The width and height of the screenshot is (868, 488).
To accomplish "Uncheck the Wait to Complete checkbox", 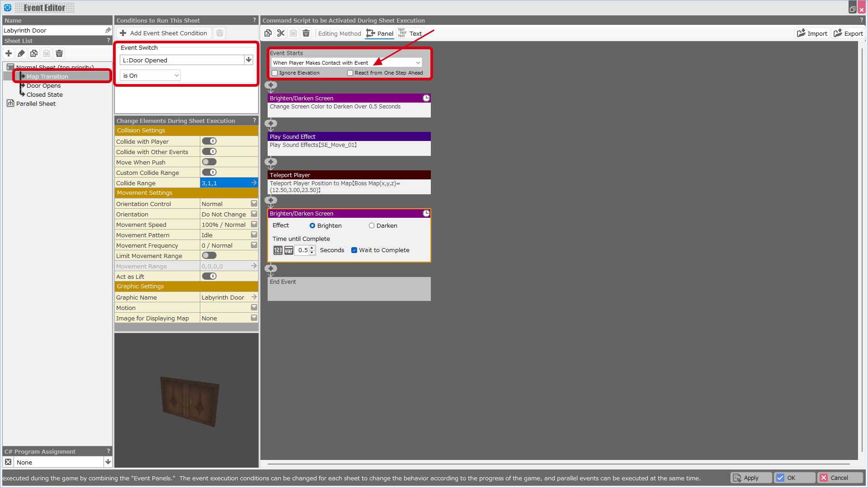I will pos(354,250).
